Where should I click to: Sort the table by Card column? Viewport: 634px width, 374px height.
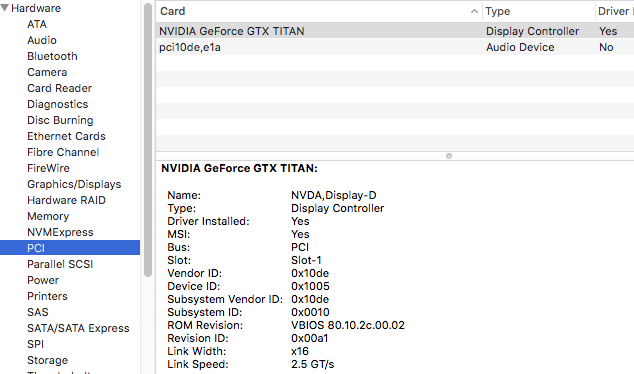319,11
